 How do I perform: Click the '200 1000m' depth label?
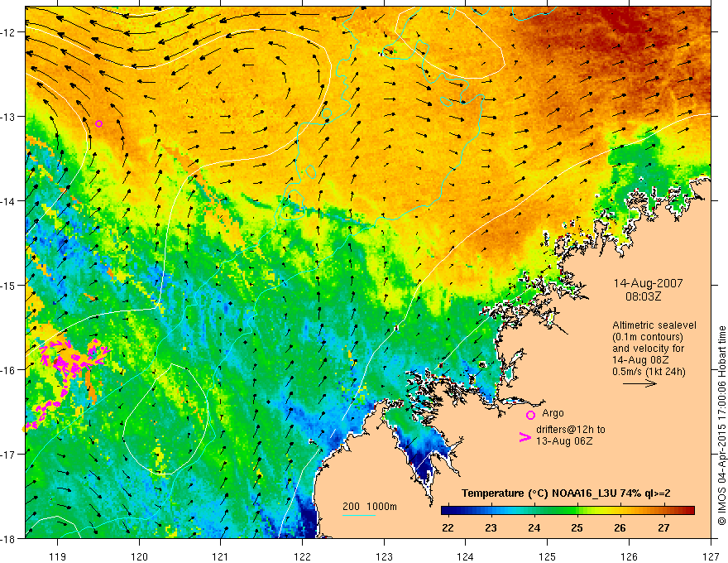point(370,507)
